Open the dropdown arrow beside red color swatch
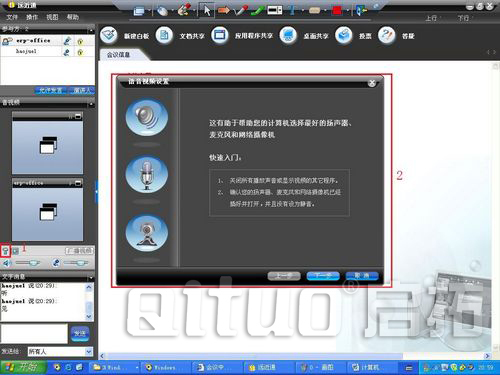The width and height of the screenshot is (500, 375). pos(347,11)
